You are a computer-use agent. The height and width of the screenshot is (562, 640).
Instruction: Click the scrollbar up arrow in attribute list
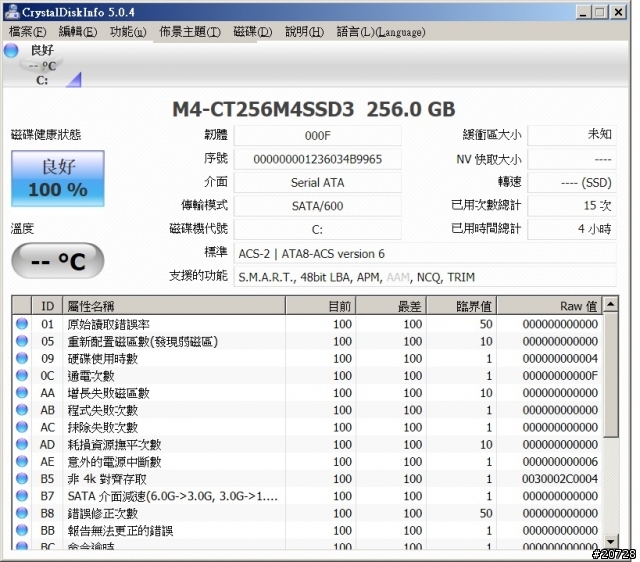tap(611, 304)
